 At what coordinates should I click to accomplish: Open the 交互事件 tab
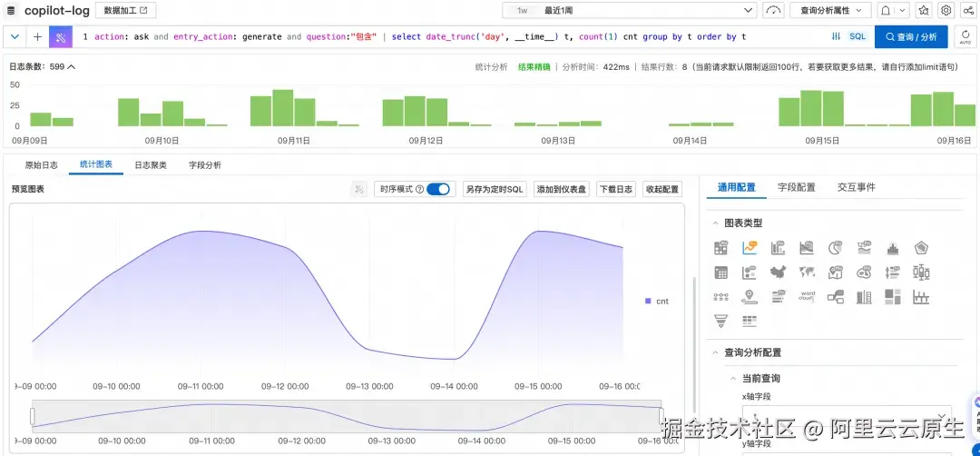pyautogui.click(x=857, y=187)
